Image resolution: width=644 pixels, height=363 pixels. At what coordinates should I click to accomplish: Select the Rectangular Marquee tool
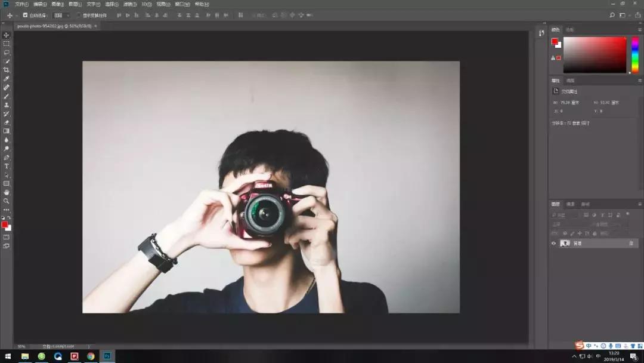[6, 44]
